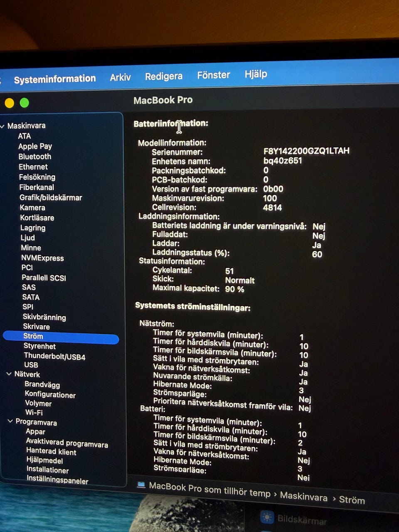Select Ljud in the sidebar
The width and height of the screenshot is (399, 532).
(x=28, y=238)
